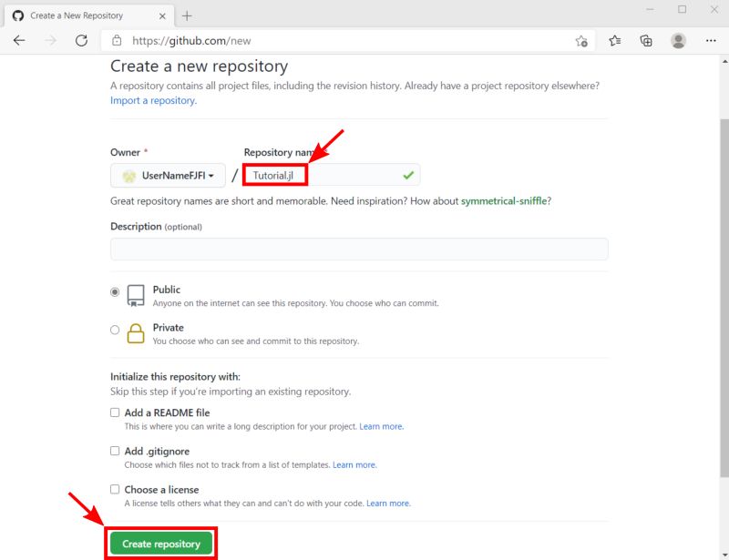The height and width of the screenshot is (560, 729).
Task: Click the lock icon in the address bar
Action: coord(117,40)
